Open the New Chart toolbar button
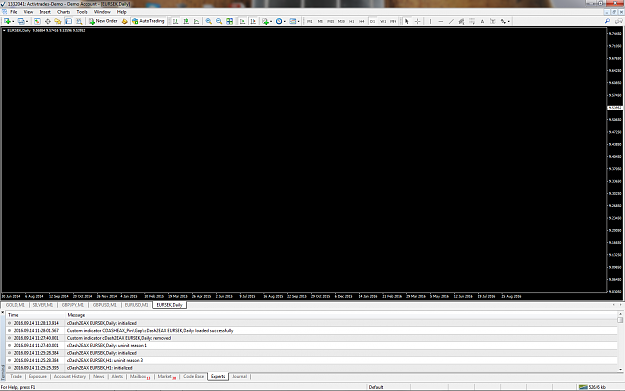Screen dimensions: 625x391 click(8, 21)
